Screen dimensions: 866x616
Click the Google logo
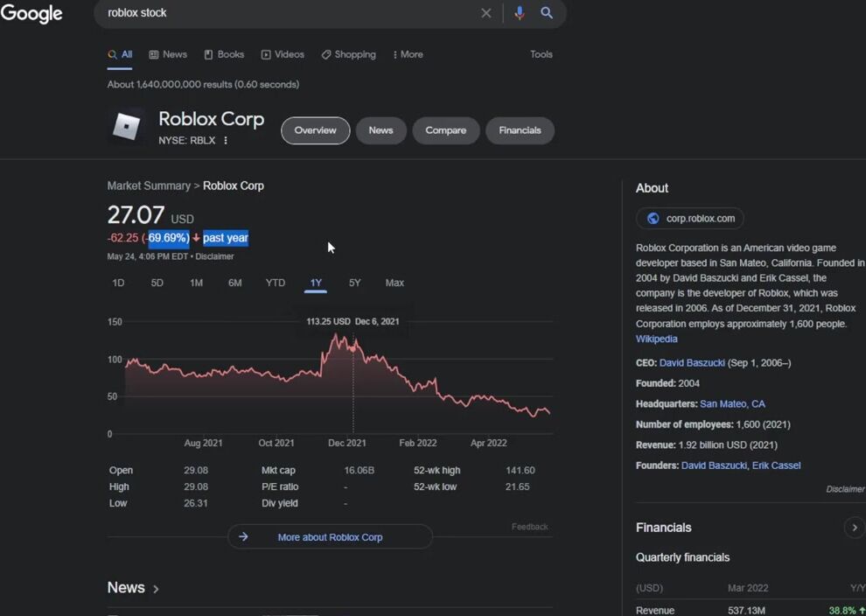(x=31, y=14)
